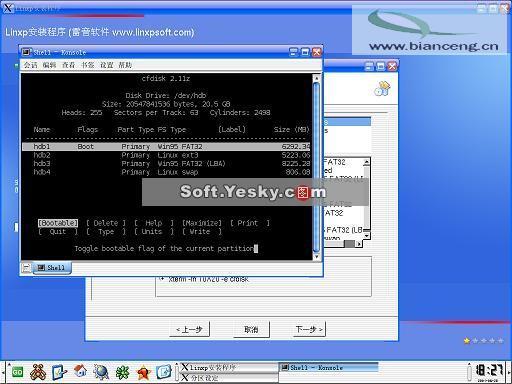Viewport: 512px width, 384px height.
Task: Click the cfdisk command status line text
Action: 164,248
